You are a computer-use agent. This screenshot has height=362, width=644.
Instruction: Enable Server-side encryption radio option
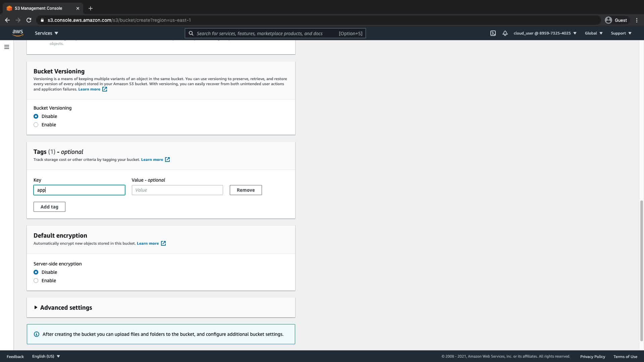coord(36,281)
